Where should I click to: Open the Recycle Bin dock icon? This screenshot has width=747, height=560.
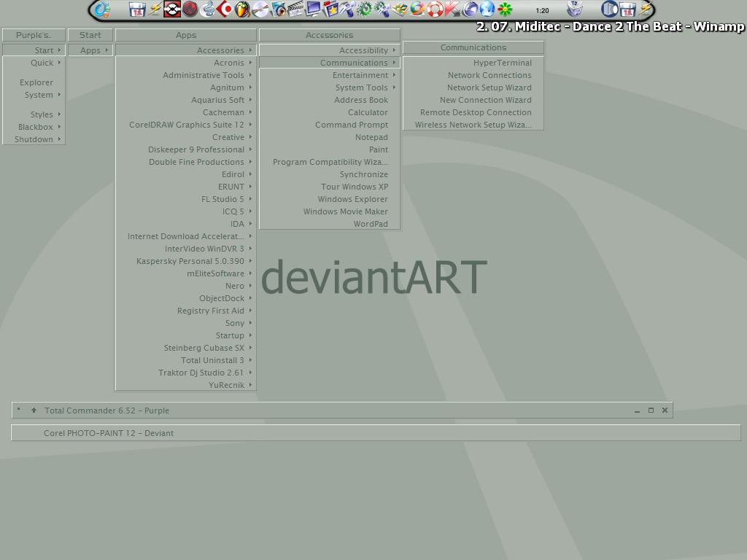coord(575,9)
